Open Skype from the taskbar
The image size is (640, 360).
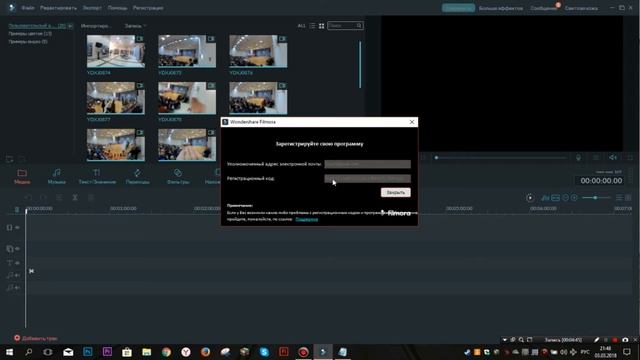tap(264, 352)
